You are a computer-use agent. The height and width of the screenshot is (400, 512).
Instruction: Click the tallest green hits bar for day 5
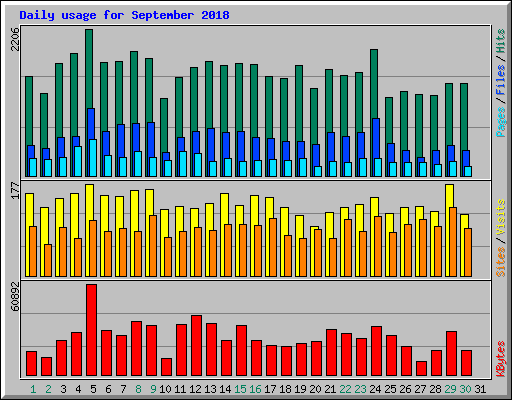89,68
